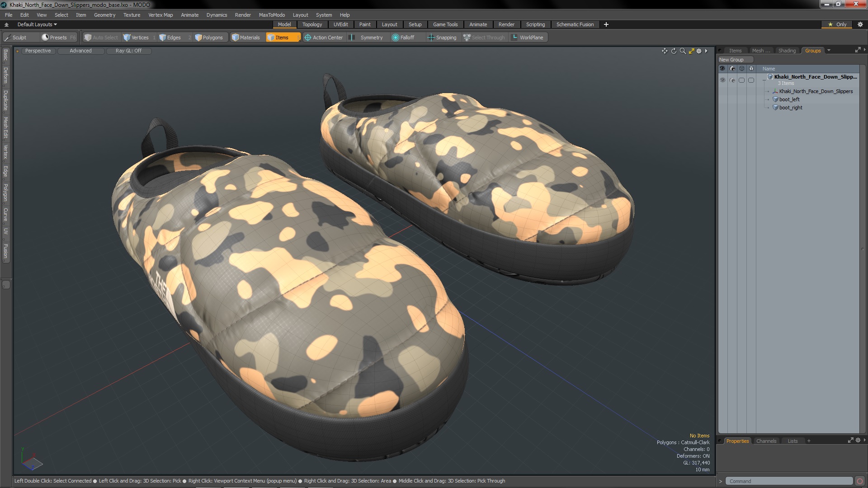Image resolution: width=868 pixels, height=488 pixels.
Task: Open the Schematic Fusion layout tab
Action: (575, 24)
